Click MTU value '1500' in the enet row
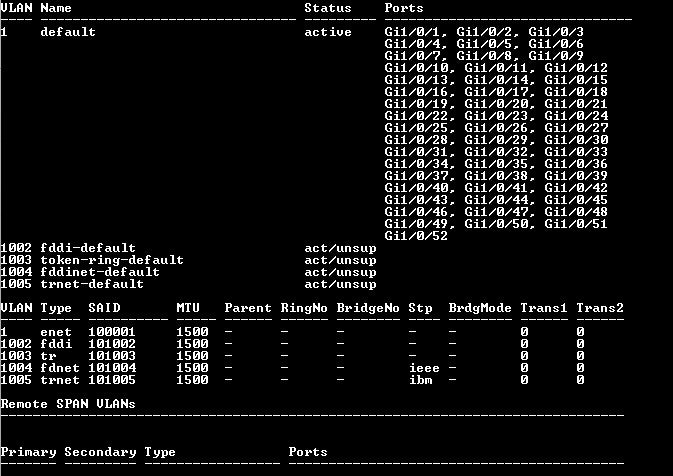This screenshot has width=673, height=476. 192,332
